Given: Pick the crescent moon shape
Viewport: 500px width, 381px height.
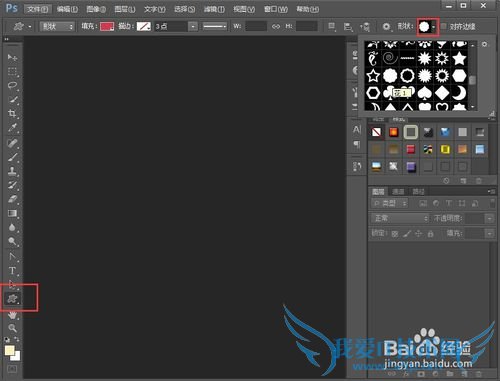Looking at the screenshot, I should point(459,93).
